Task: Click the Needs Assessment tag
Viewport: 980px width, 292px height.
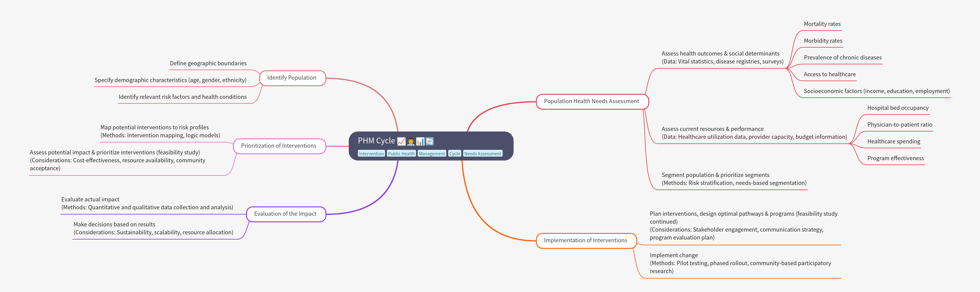Action: click(x=482, y=153)
